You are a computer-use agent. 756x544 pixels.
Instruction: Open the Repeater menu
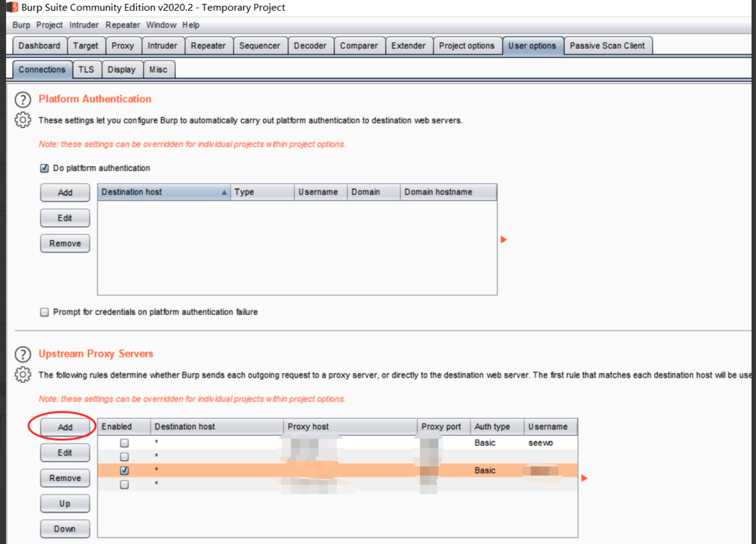pos(123,25)
